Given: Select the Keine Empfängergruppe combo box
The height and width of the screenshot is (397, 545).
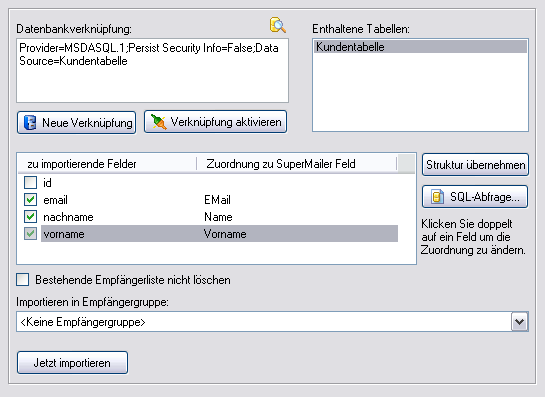Looking at the screenshot, I should 272,322.
